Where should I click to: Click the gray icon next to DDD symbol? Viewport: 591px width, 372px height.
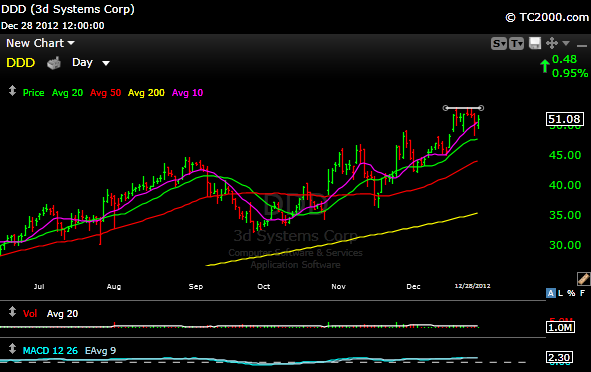coord(54,63)
